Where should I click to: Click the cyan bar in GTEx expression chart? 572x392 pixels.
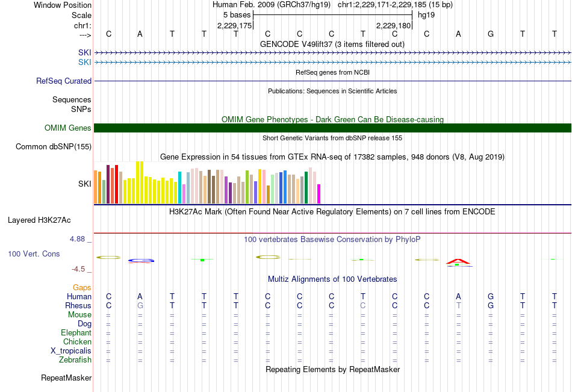click(179, 188)
